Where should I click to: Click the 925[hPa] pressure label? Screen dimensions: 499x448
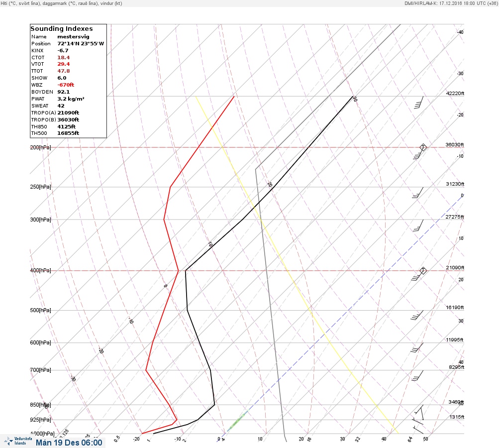coord(40,420)
